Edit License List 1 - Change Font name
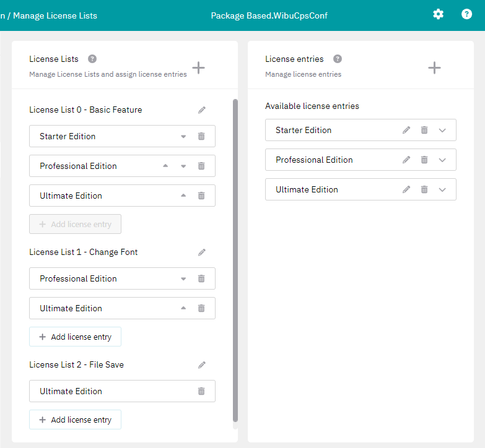This screenshot has width=485, height=448. (x=201, y=252)
